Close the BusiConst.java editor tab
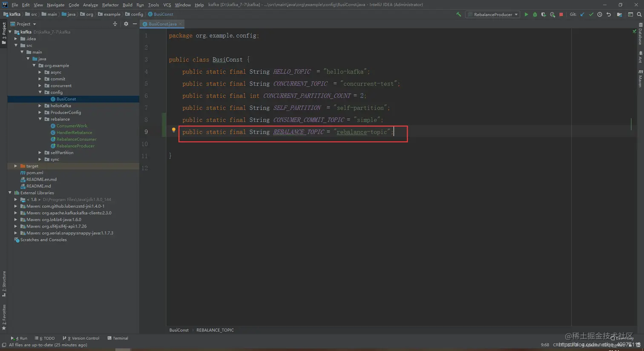The height and width of the screenshot is (351, 644). (x=181, y=24)
